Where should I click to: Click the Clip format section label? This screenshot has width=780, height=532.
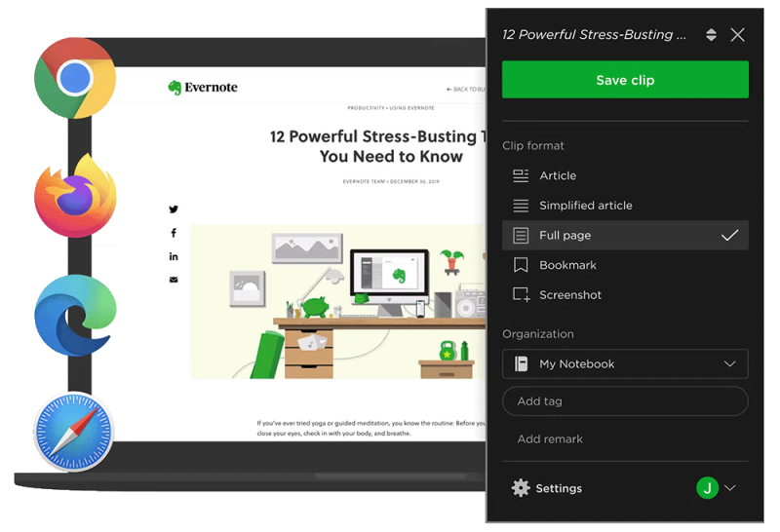[533, 146]
